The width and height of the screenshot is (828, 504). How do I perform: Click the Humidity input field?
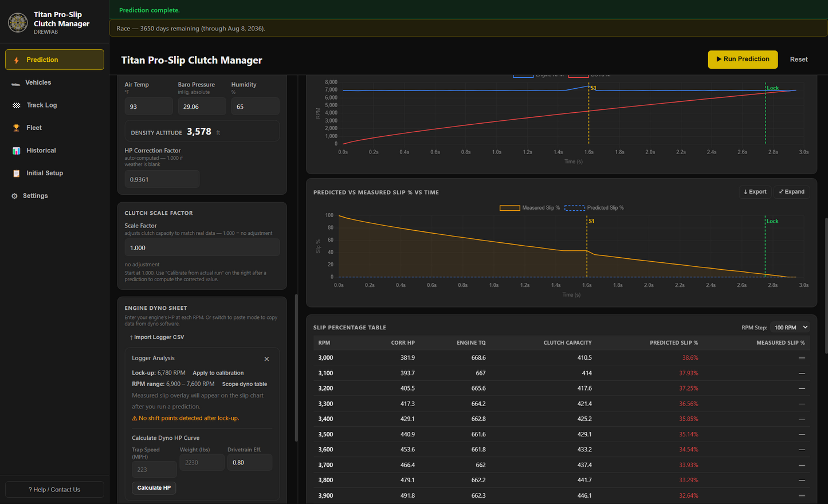click(255, 107)
